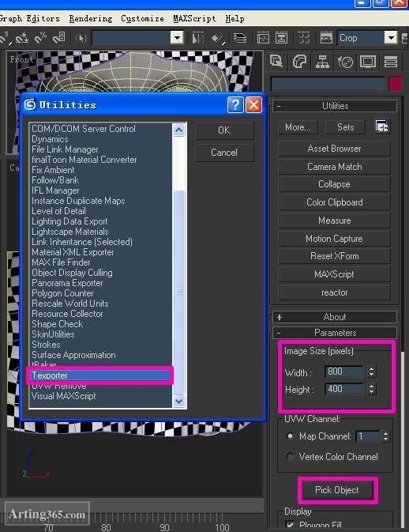The image size is (409, 532).
Task: Open the Material Editor icon
Action: coord(303,39)
